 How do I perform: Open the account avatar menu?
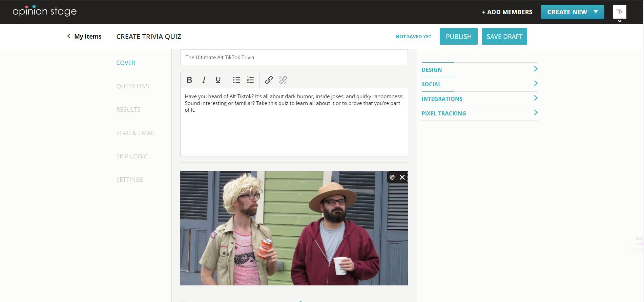619,12
